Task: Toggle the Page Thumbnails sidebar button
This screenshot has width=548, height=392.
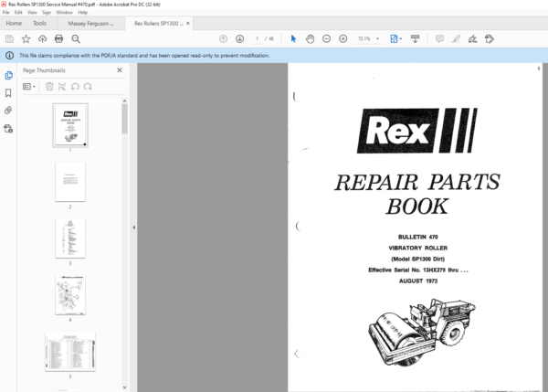Action: point(7,76)
